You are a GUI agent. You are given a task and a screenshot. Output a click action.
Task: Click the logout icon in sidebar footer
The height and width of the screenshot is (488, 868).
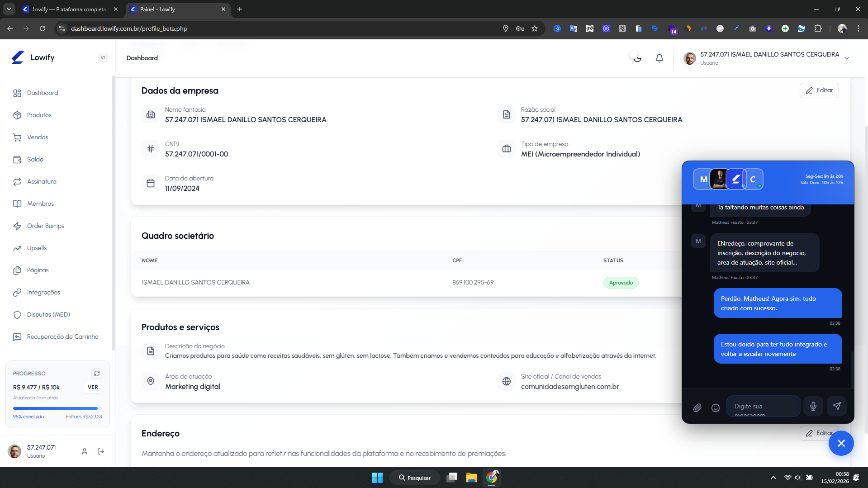click(x=101, y=451)
